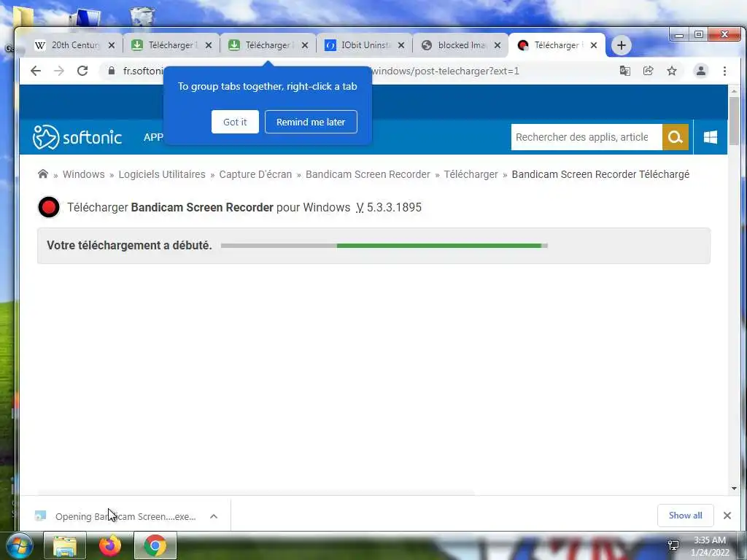Reload the page with the refresh icon
The height and width of the screenshot is (560, 747).
[x=82, y=71]
